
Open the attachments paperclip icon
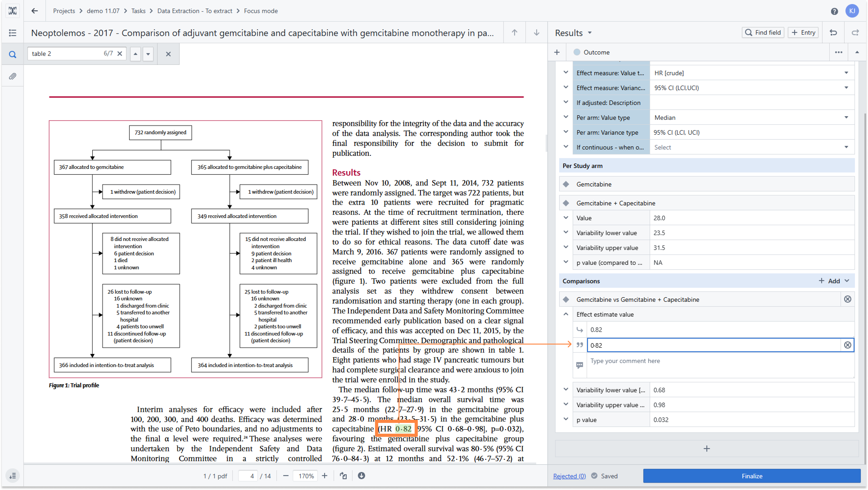click(x=12, y=76)
